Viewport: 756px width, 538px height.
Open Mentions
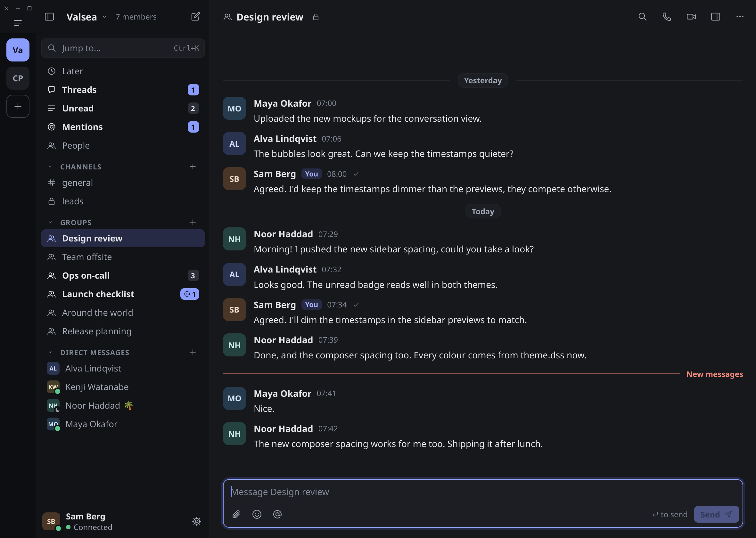coord(123,126)
